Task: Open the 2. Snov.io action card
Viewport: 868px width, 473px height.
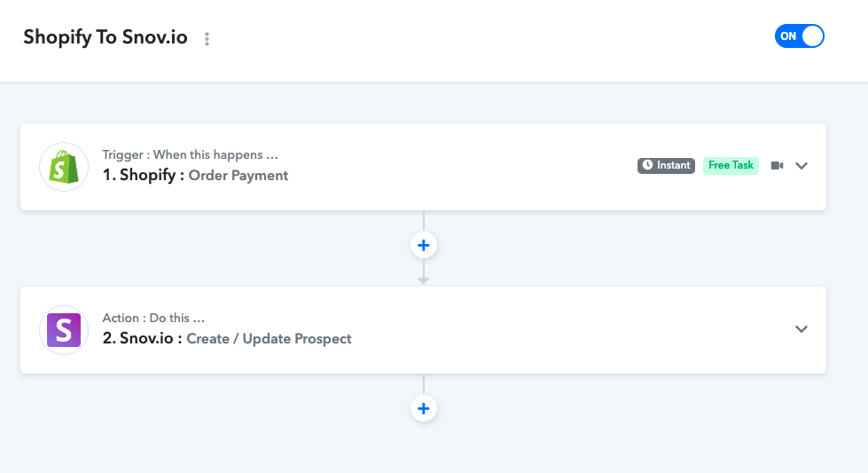Action: pyautogui.click(x=424, y=330)
